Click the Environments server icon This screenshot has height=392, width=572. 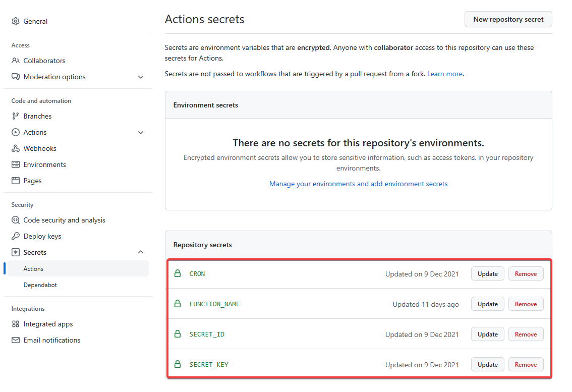coord(16,164)
